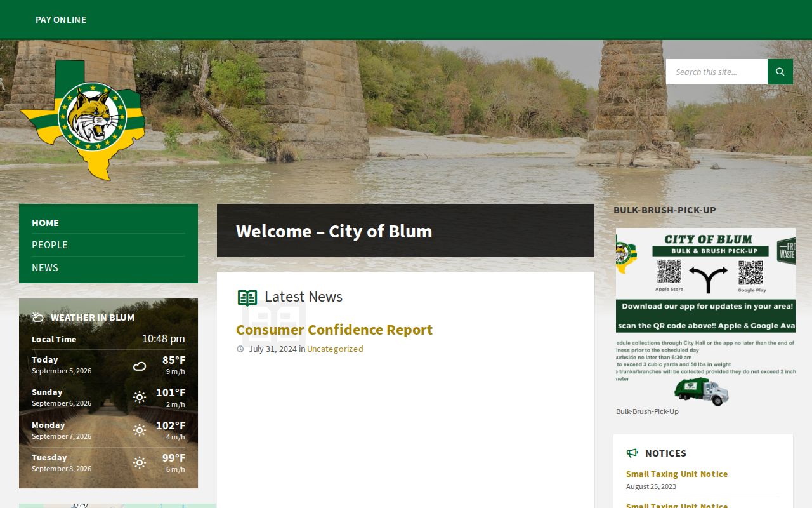The width and height of the screenshot is (812, 508).
Task: Click Tuesday's sunny weather icon
Action: click(140, 463)
